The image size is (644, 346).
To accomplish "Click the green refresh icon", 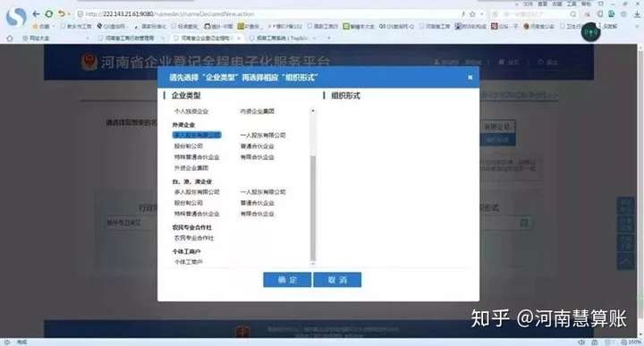I will (49, 14).
